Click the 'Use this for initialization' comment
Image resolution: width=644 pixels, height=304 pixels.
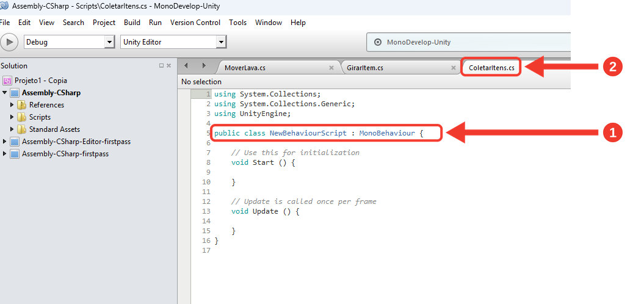pyautogui.click(x=295, y=153)
